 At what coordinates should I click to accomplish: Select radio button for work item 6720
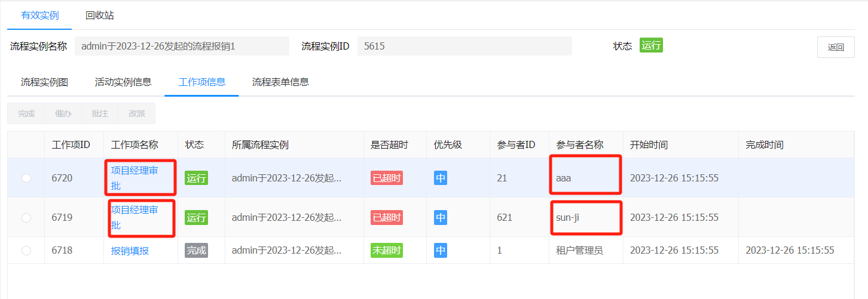(x=26, y=178)
